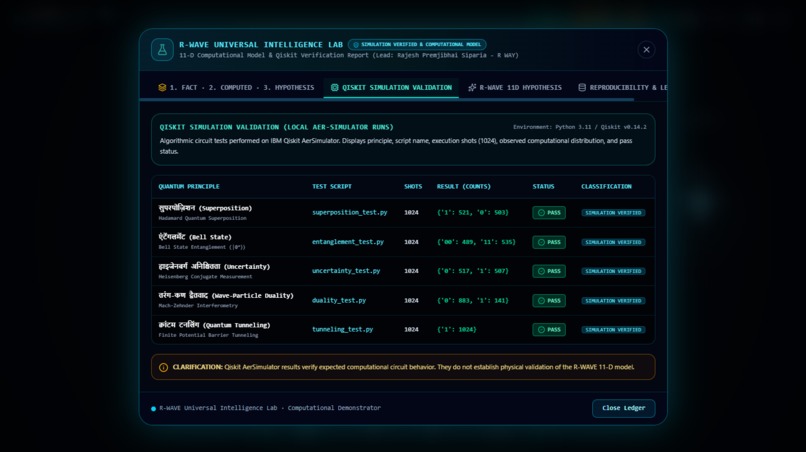Select the Quantum Tunneling principle name

click(214, 324)
